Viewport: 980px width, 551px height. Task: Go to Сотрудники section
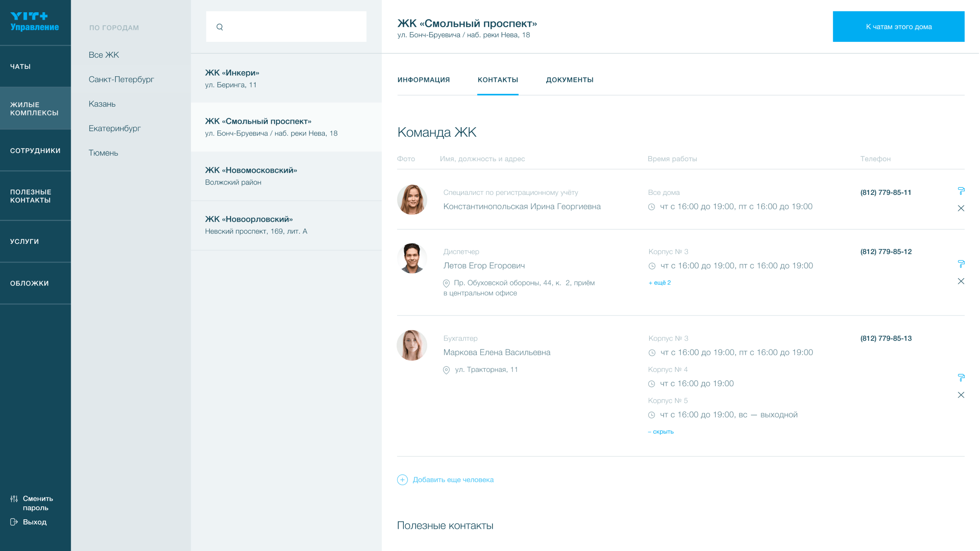coord(36,151)
